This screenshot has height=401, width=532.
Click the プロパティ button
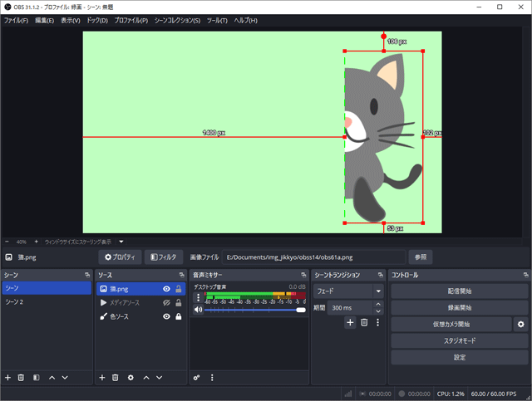(x=120, y=257)
